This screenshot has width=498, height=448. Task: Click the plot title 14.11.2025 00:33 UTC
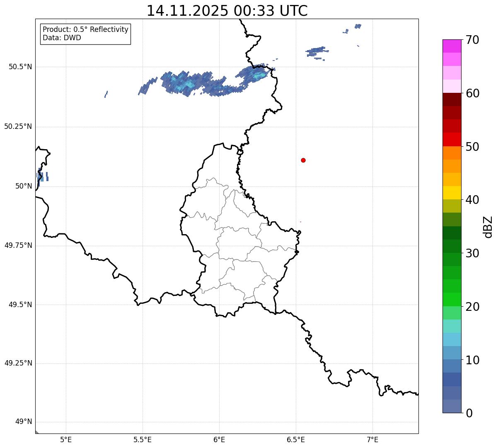tap(227, 10)
